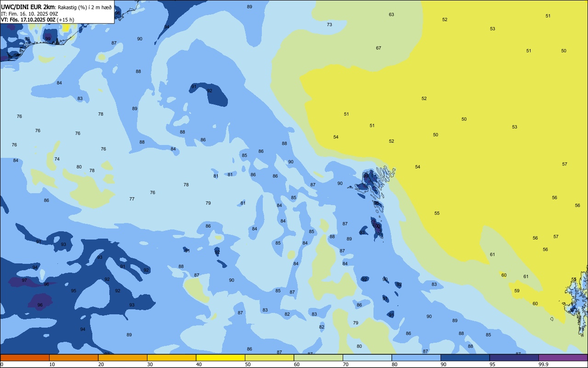Click the 'IT: Fim. 16. 10. 2025 09Z' line
This screenshot has width=588, height=368.
tap(29, 14)
